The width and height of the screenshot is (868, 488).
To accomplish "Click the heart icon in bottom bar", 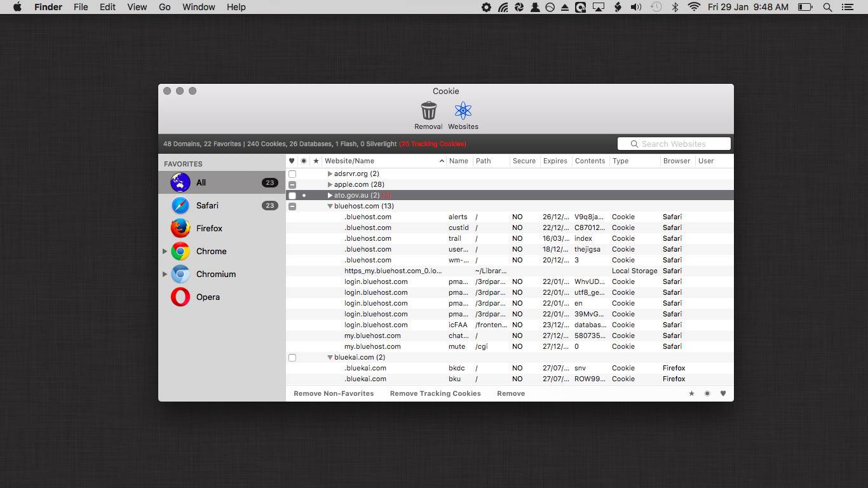I will pos(723,393).
